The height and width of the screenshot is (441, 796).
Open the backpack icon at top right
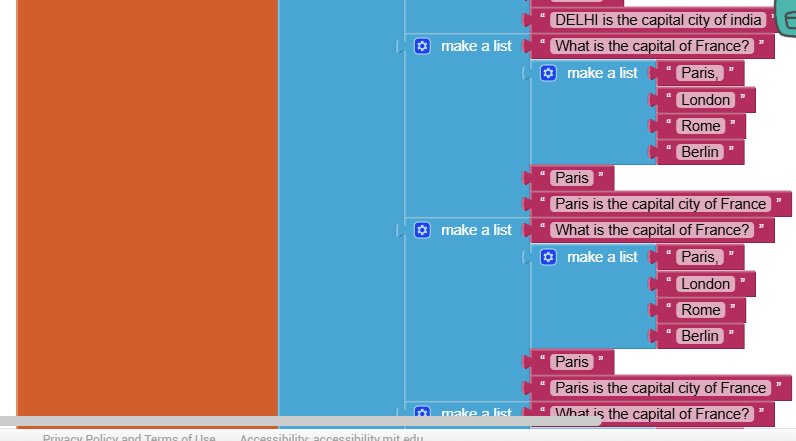[x=785, y=17]
